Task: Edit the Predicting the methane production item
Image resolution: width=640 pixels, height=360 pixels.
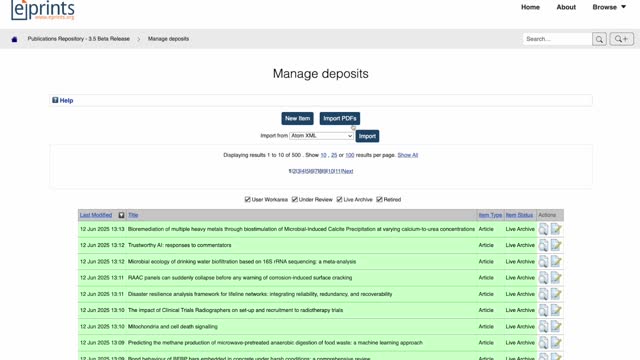Action: click(x=556, y=342)
